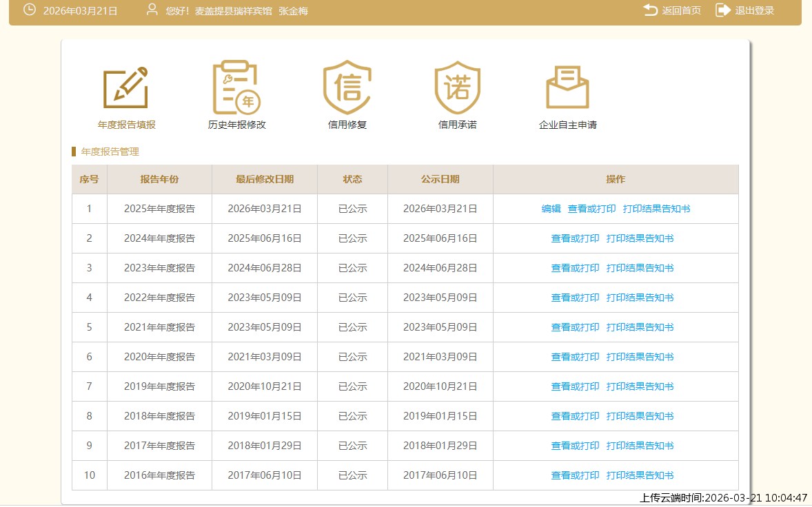Select the 信用承诺 shield icon
The width and height of the screenshot is (812, 507).
point(457,87)
